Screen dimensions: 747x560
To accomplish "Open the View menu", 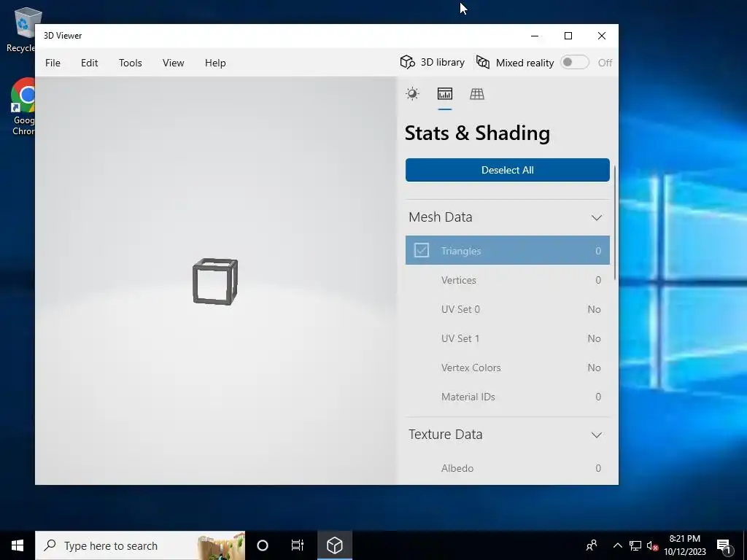I will point(173,63).
